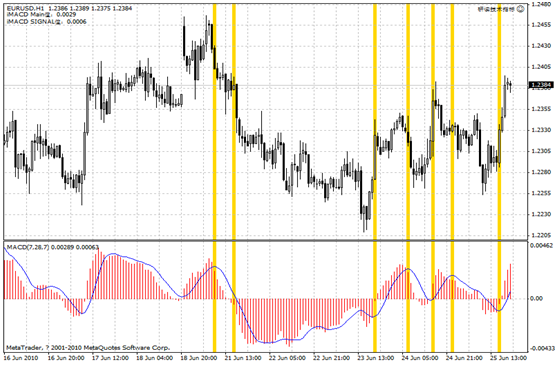Click the 1.2330 price axis label

(541, 130)
